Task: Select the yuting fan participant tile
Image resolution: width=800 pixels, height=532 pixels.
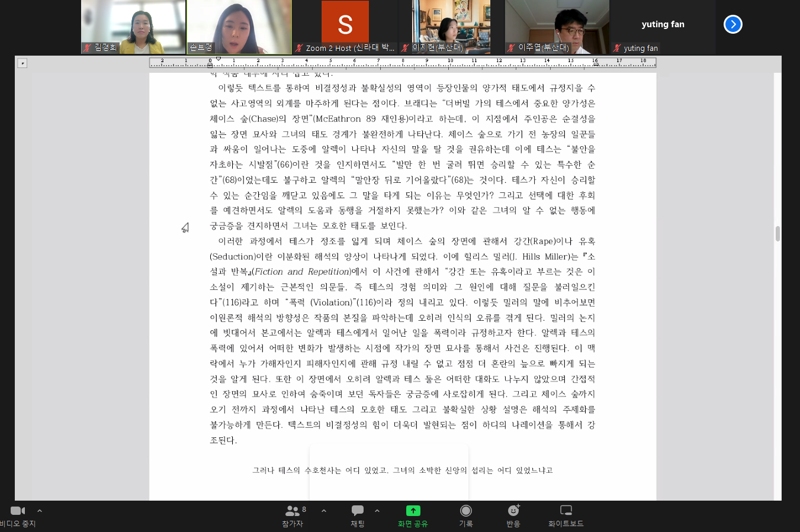Action: (663, 27)
